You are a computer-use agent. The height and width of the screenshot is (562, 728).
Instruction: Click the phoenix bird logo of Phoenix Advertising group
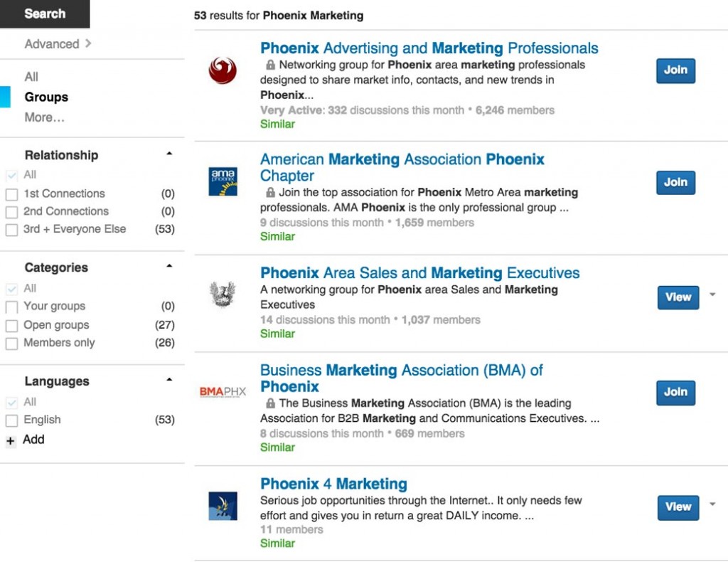223,70
